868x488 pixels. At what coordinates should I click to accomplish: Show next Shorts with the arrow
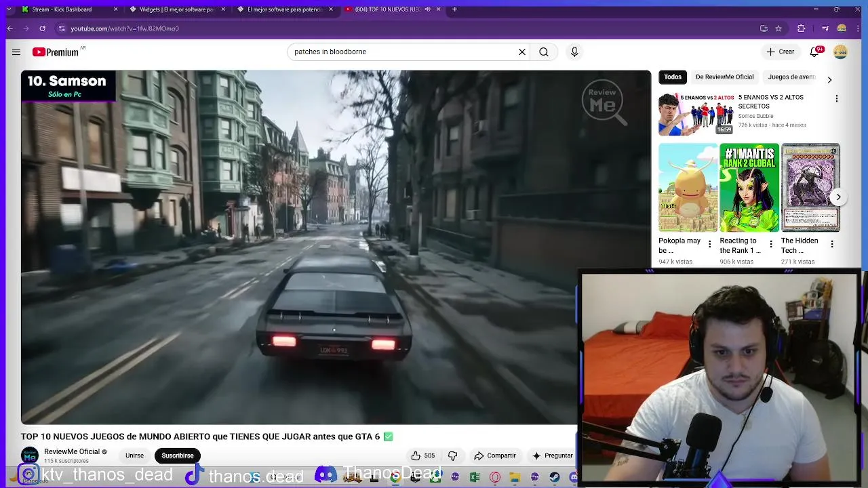point(838,197)
